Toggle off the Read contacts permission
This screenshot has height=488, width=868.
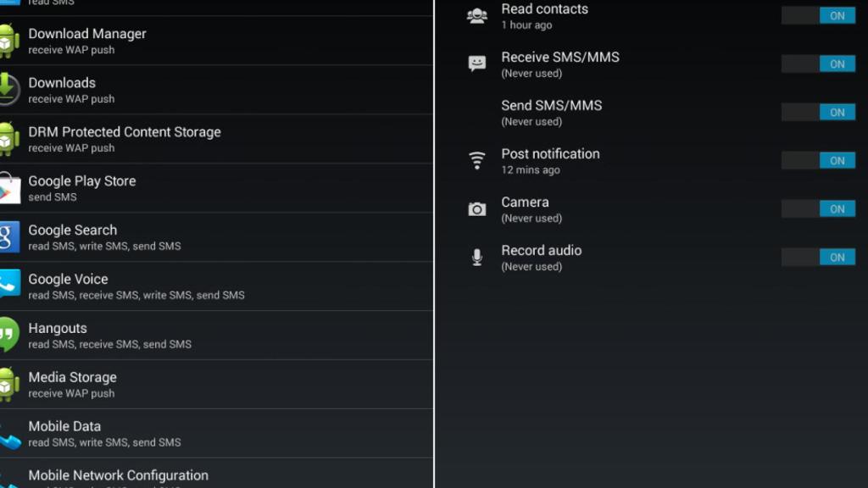pos(818,15)
